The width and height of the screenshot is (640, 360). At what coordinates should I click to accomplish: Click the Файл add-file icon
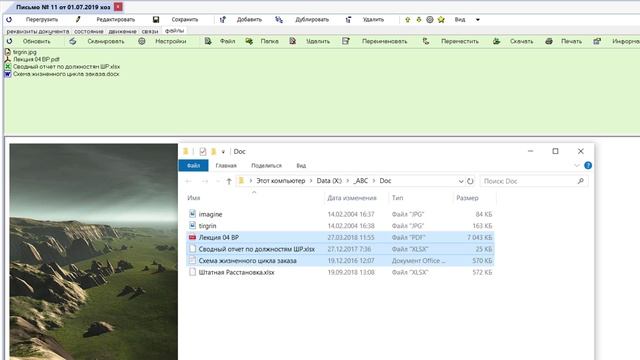tap(208, 41)
